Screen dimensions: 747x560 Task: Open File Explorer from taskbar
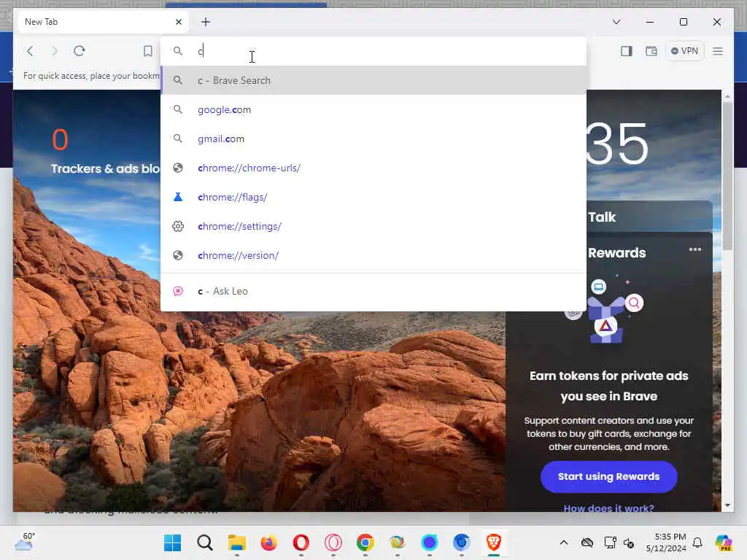tap(237, 542)
